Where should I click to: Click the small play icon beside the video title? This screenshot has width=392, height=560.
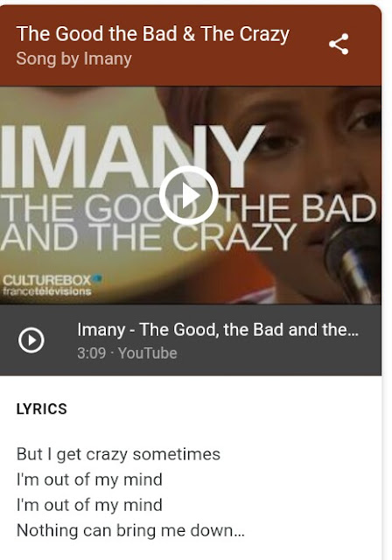[x=31, y=340]
